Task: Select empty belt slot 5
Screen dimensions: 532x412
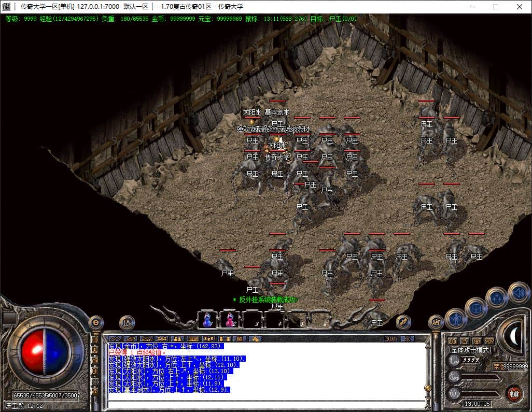Action: [299, 319]
